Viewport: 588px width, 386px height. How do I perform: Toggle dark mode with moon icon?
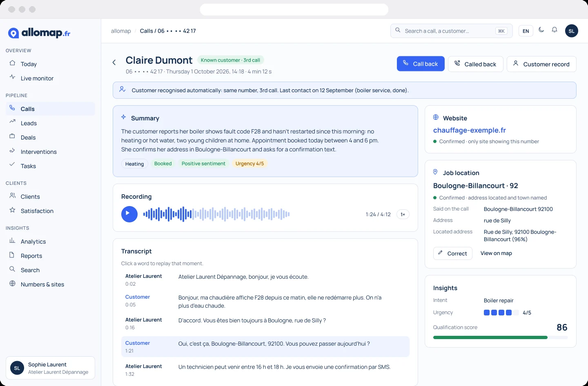point(541,30)
